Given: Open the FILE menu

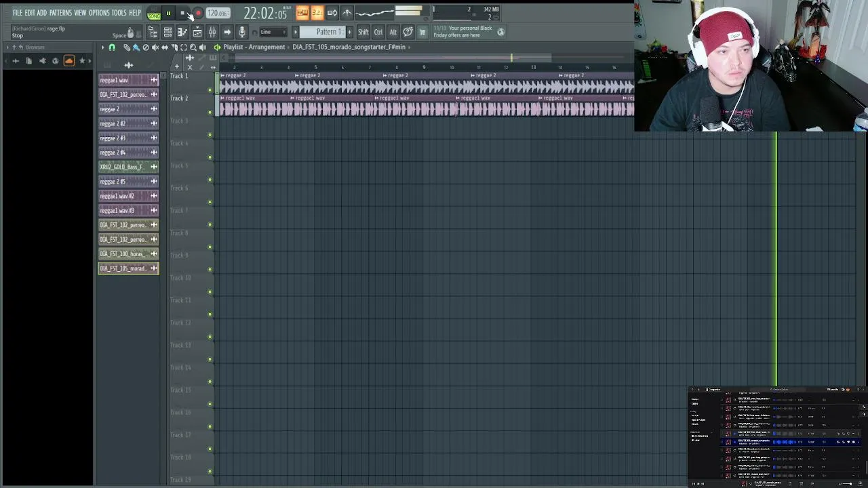Looking at the screenshot, I should [x=18, y=13].
